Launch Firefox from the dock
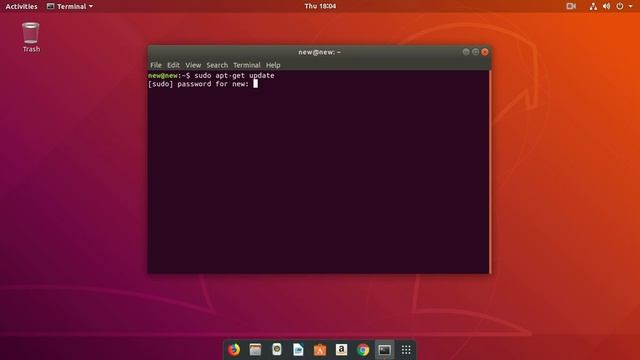Viewport: 640px width, 360px height. point(234,350)
